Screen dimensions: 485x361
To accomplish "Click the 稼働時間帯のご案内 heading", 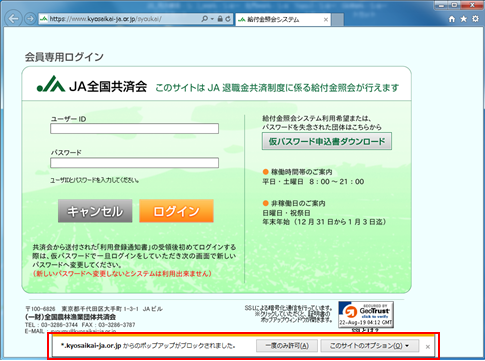I will click(x=301, y=172).
